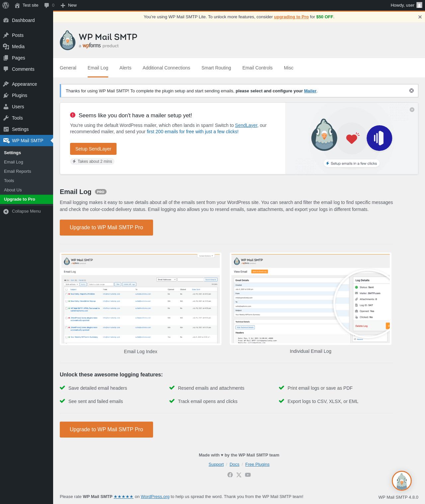Collapse the admin sidebar menu

click(22, 211)
